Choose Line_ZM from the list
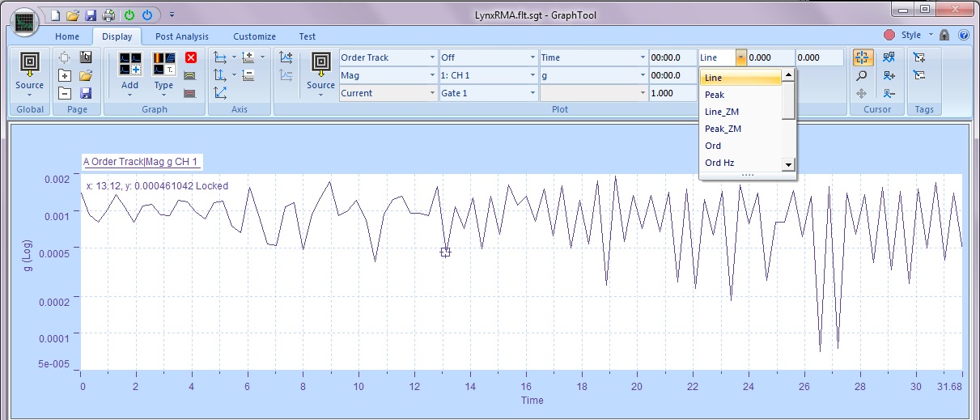980x420 pixels. click(x=740, y=112)
